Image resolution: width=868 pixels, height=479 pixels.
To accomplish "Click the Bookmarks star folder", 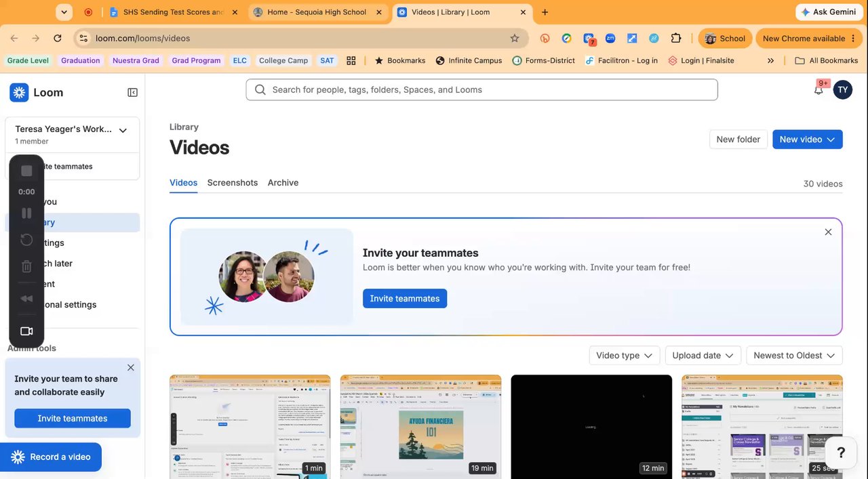I will click(x=399, y=60).
